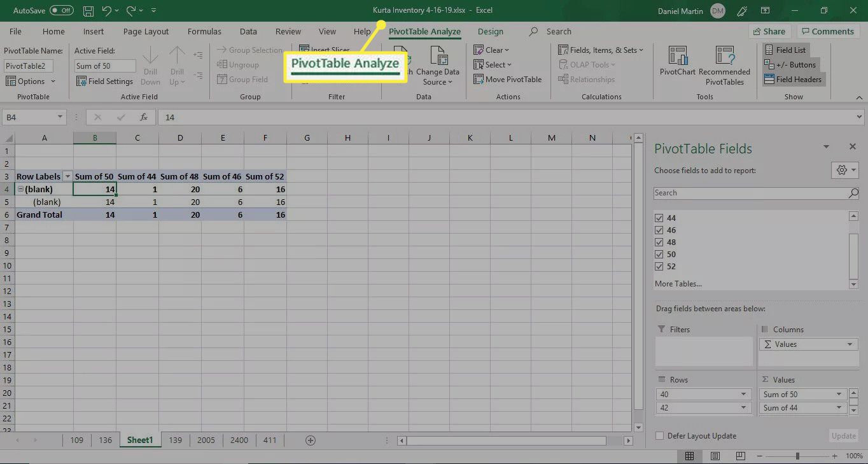The width and height of the screenshot is (868, 464).
Task: Open Fields, Items, & Sets
Action: coord(601,49)
